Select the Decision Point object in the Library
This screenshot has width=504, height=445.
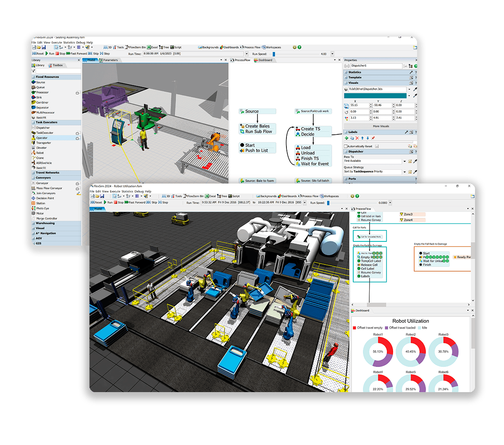42,198
